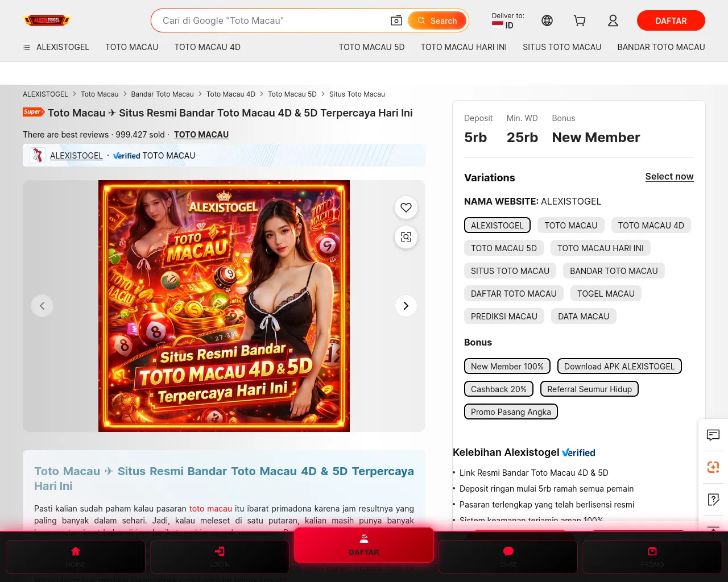Click the camera image-search icon in the search bar

coord(396,20)
